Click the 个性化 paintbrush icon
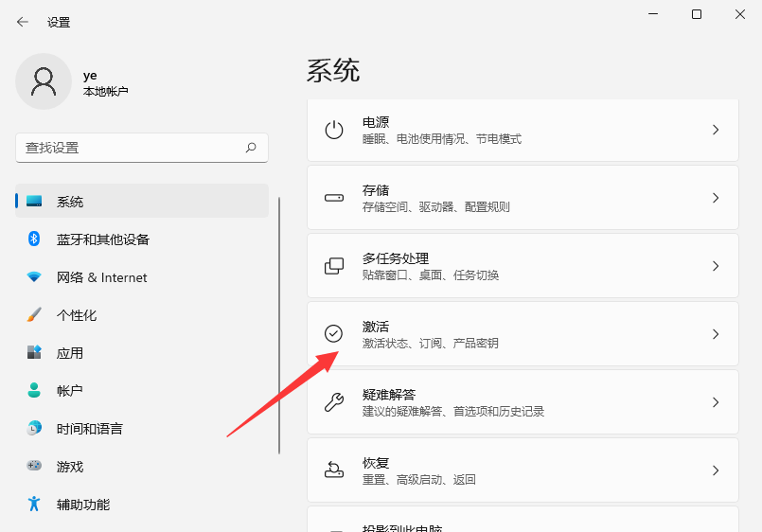The image size is (762, 532). pyautogui.click(x=34, y=315)
